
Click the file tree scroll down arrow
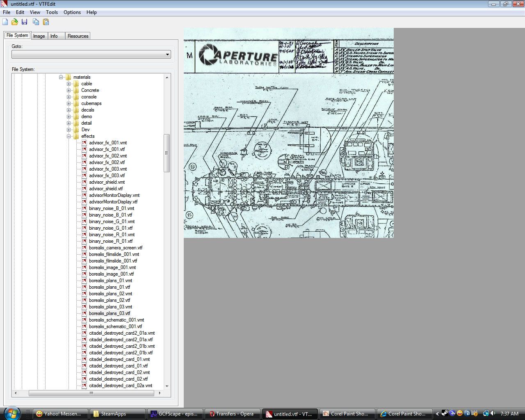[x=167, y=386]
